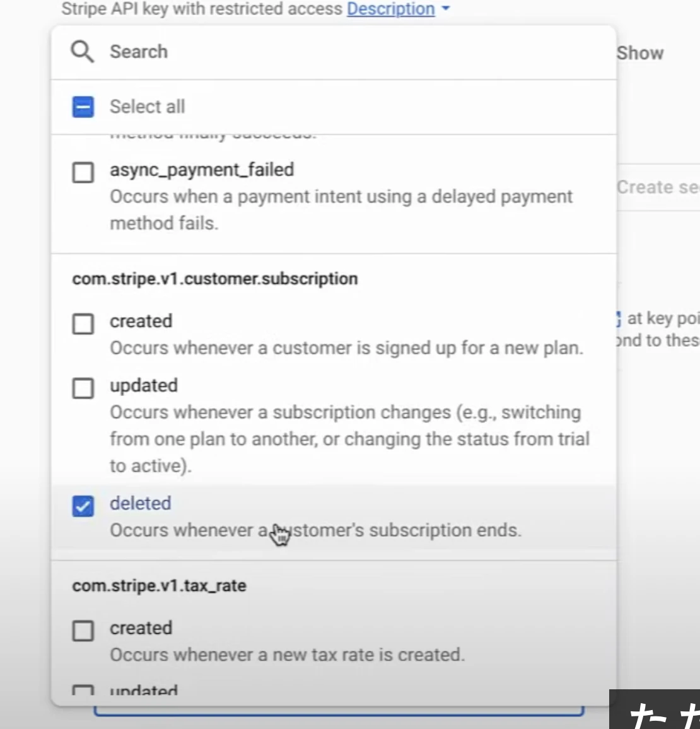Viewport: 700px width, 729px height.
Task: Click the 'created' label under customer.subscription
Action: point(141,321)
